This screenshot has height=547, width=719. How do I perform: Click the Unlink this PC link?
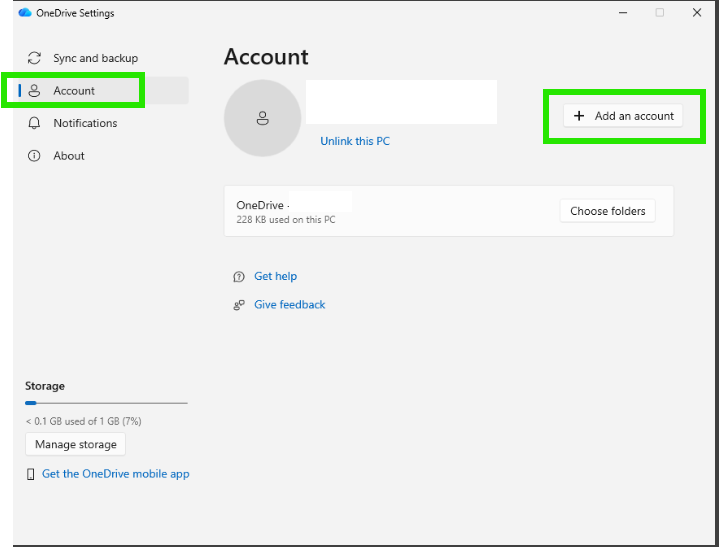coord(355,141)
